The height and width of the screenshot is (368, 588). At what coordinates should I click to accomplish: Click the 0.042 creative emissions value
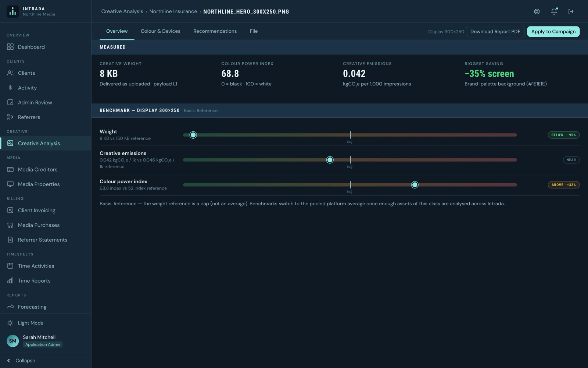354,74
